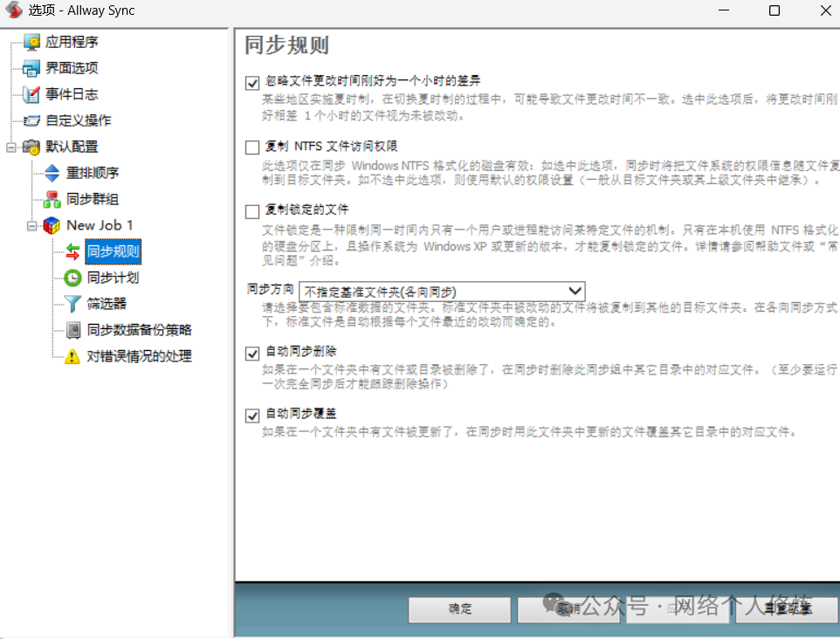Viewport: 840px width, 639px height.
Task: Click the 应用程序 monitor icon
Action: [31, 42]
